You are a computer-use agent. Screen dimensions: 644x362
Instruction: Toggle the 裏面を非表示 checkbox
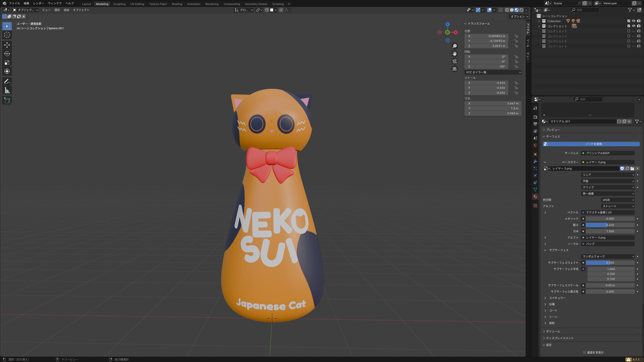coord(584,352)
